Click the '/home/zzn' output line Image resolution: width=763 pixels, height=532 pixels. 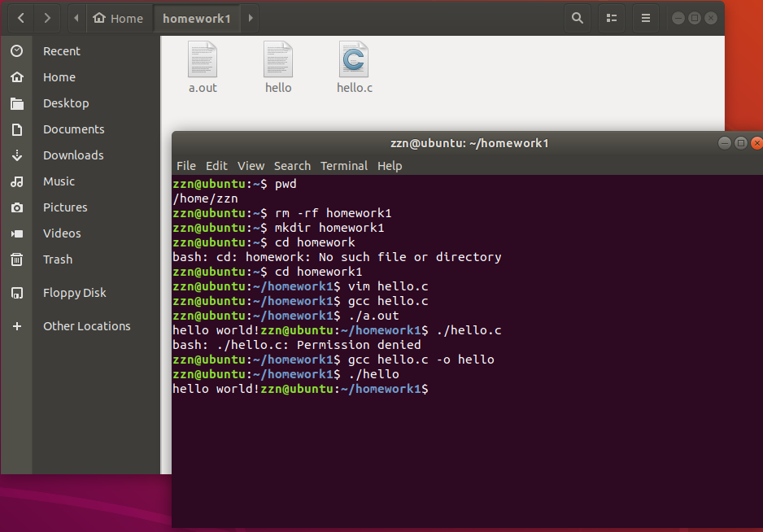click(x=205, y=198)
